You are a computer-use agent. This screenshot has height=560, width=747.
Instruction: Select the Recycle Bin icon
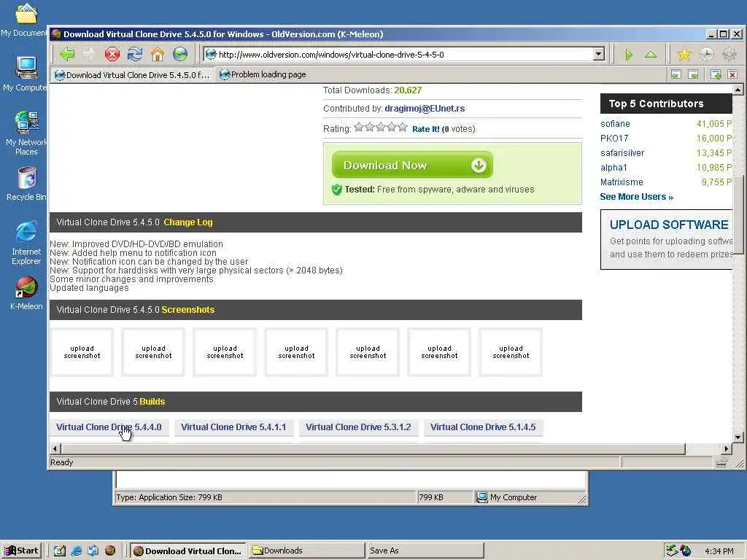click(x=27, y=184)
